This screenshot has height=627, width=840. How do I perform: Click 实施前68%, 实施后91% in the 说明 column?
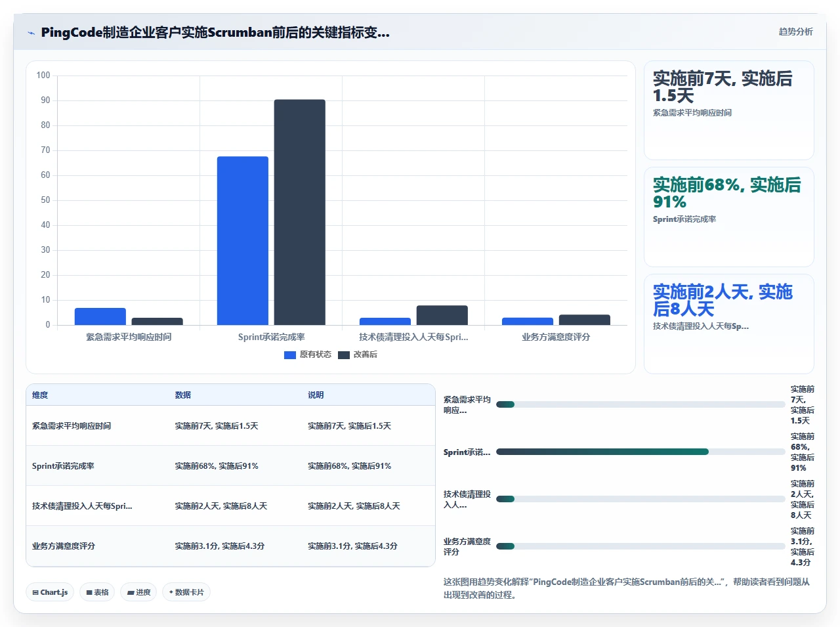tap(349, 466)
